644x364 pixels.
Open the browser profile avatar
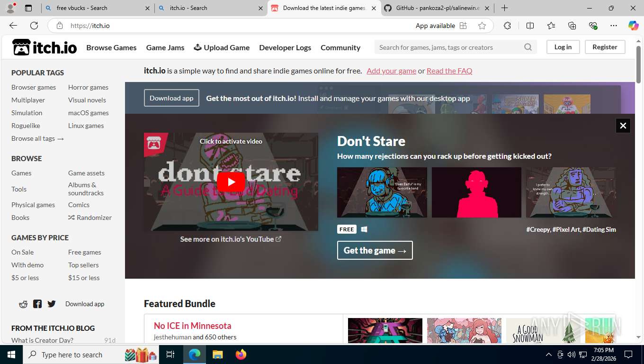click(x=10, y=8)
